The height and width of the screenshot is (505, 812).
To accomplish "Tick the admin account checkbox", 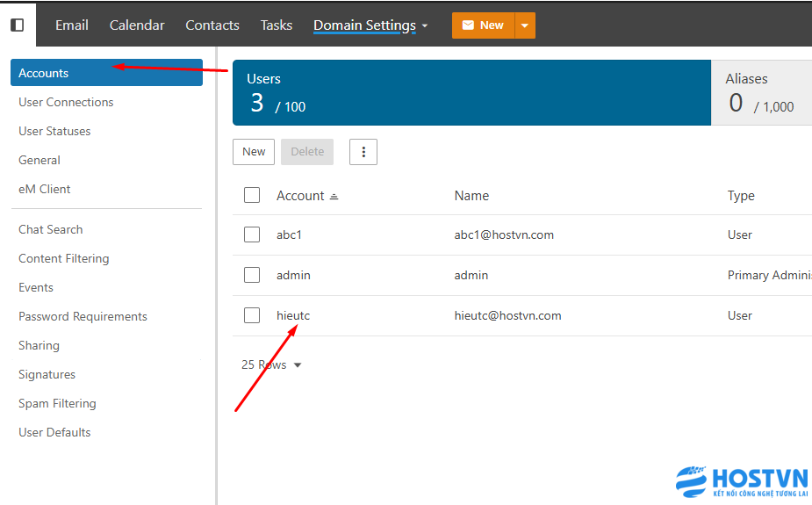I will pos(252,275).
